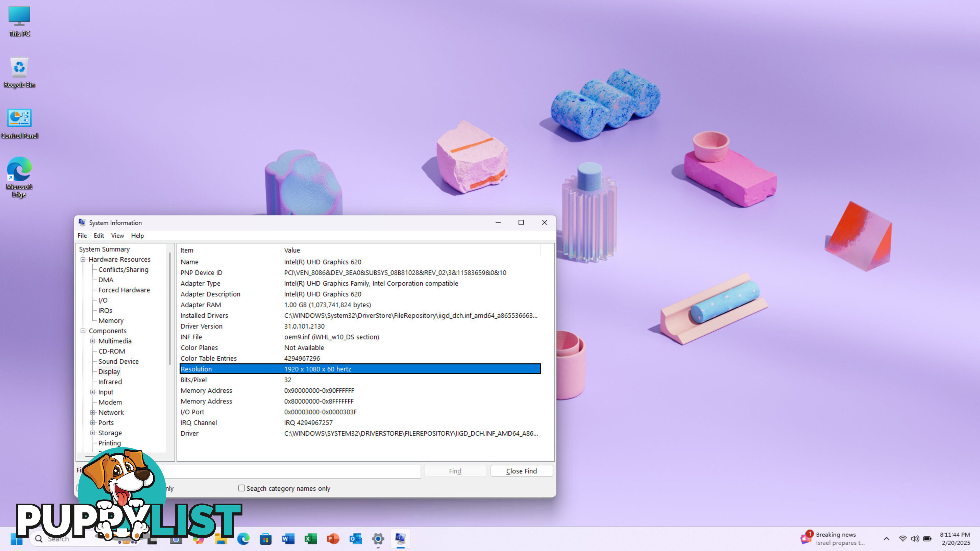Select Display in the Components tree
This screenshot has height=551, width=980.
[109, 372]
